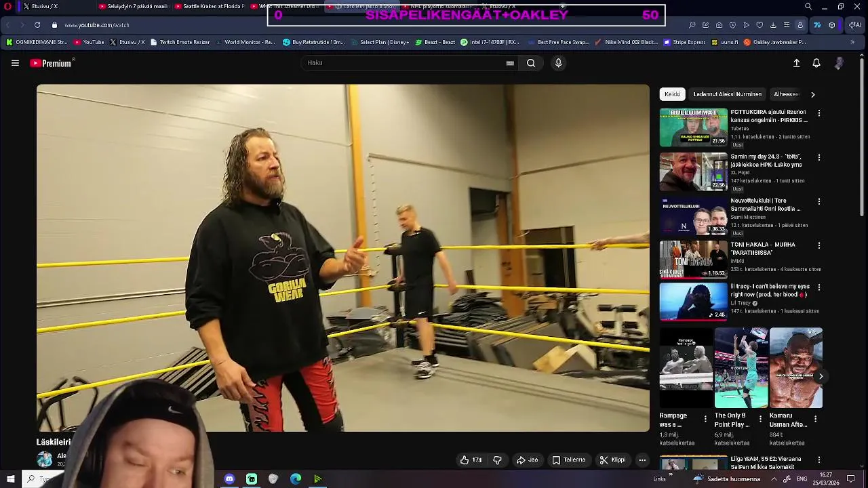868x488 pixels.
Task: Open the Windows notification center icon
Action: 850,479
